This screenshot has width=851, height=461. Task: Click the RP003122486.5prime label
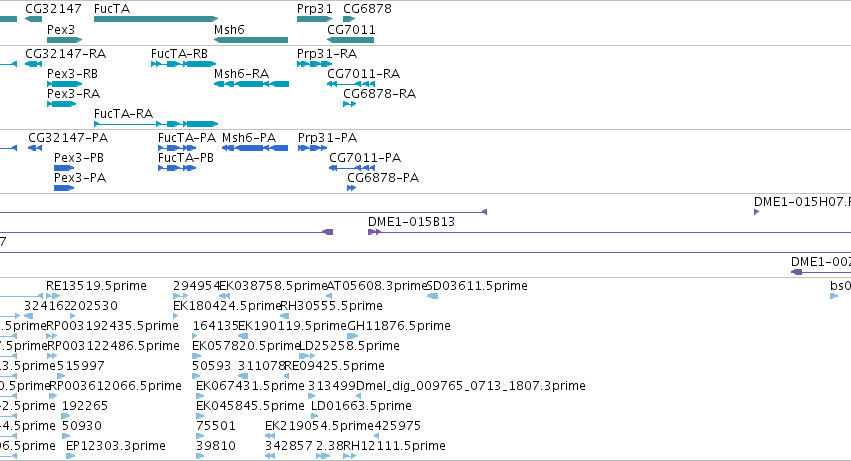click(113, 346)
